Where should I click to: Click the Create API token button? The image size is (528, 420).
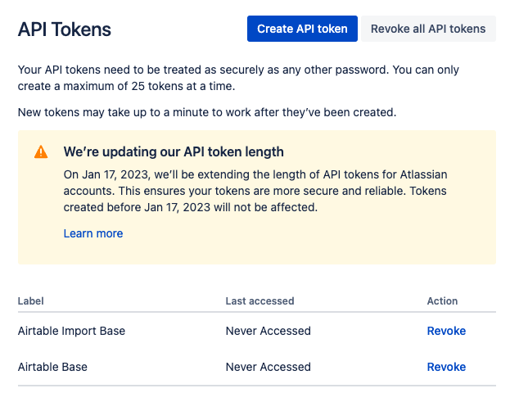point(302,29)
